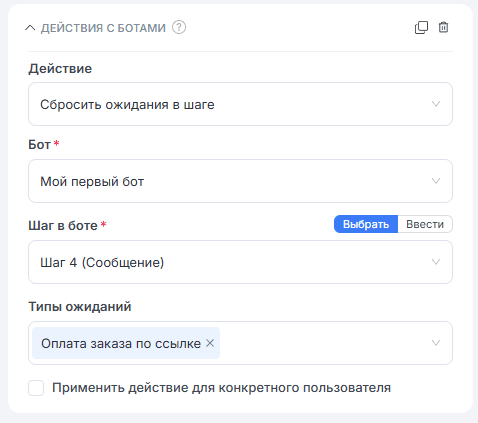
Task: Click the Оплата заказа по ссылке tag text
Action: (x=121, y=343)
